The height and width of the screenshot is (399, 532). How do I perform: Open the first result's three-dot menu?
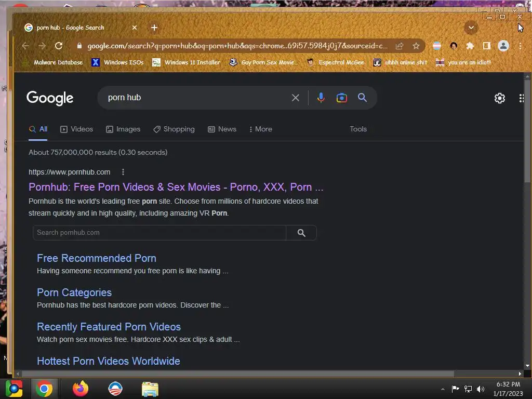click(123, 172)
